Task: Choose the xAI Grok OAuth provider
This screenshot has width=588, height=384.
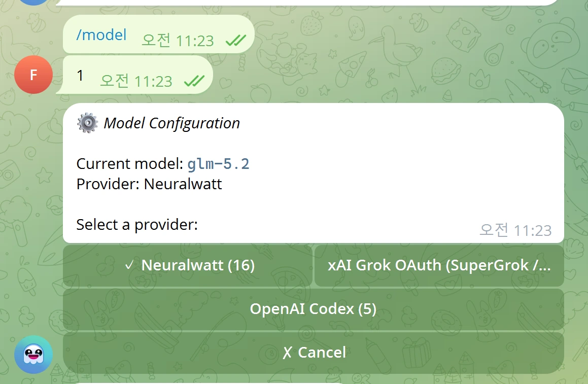Action: (x=439, y=265)
